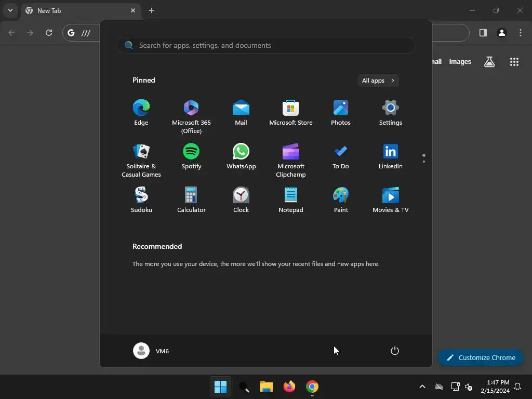The image size is (532, 399).
Task: Open Paint
Action: click(x=341, y=200)
